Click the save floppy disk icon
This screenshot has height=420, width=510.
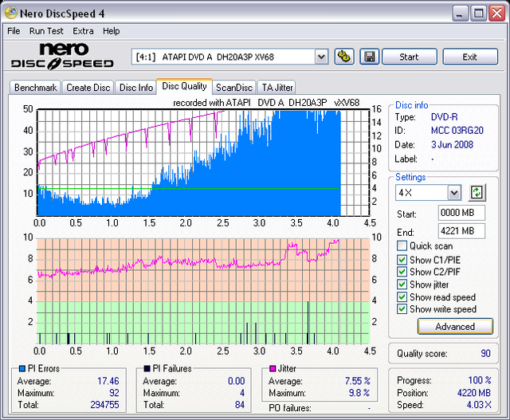pyautogui.click(x=369, y=57)
